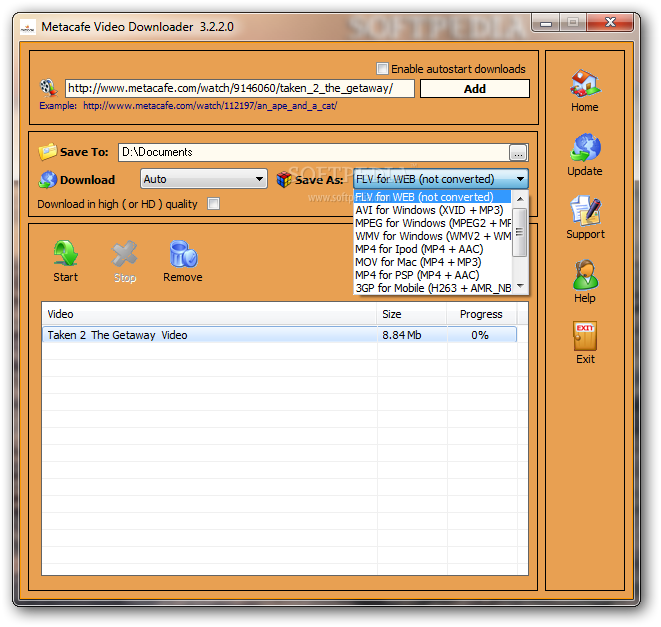Open the Support icon
Image resolution: width=661 pixels, height=627 pixels.
point(585,211)
